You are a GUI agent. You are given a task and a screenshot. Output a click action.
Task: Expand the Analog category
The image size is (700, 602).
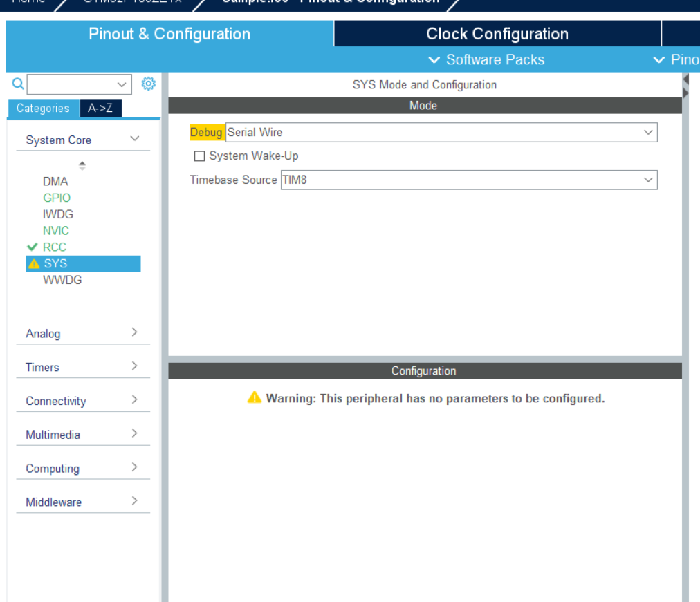[83, 333]
